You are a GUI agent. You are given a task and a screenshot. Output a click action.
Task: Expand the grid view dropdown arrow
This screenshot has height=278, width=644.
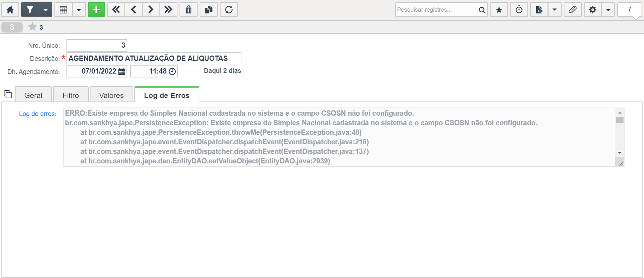tap(79, 10)
